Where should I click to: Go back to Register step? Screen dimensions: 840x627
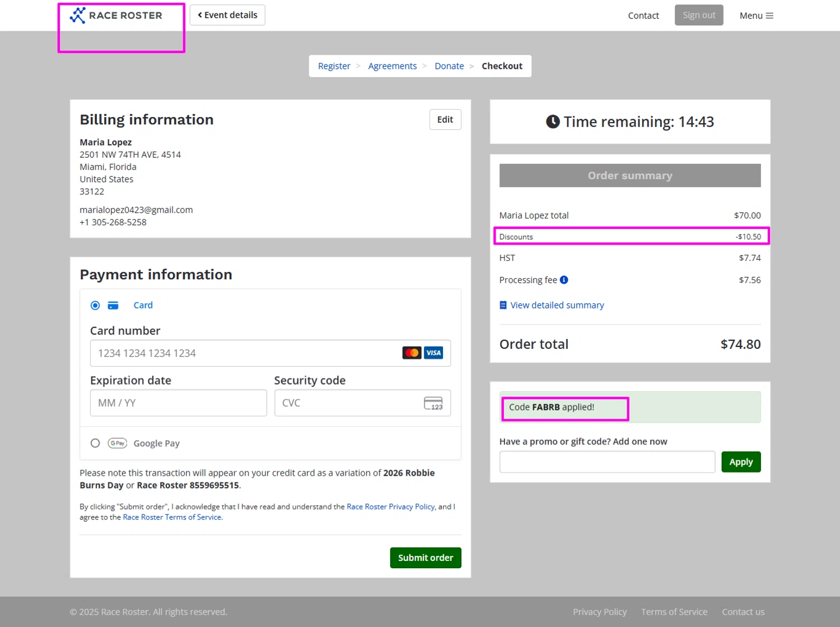[334, 66]
